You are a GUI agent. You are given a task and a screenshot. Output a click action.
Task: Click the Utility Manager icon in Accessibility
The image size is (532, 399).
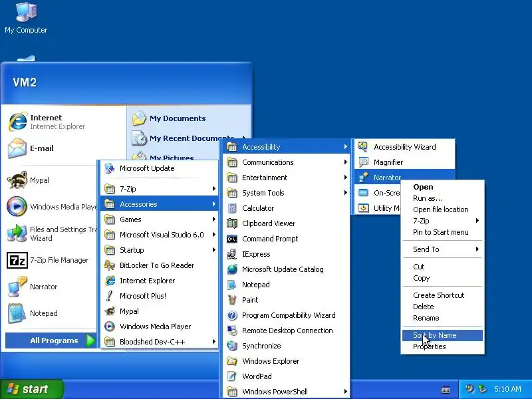tap(363, 208)
